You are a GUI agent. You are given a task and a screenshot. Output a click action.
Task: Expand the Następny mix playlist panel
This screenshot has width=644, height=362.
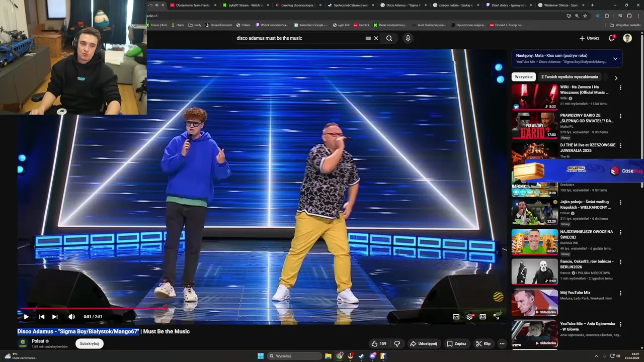point(615,58)
